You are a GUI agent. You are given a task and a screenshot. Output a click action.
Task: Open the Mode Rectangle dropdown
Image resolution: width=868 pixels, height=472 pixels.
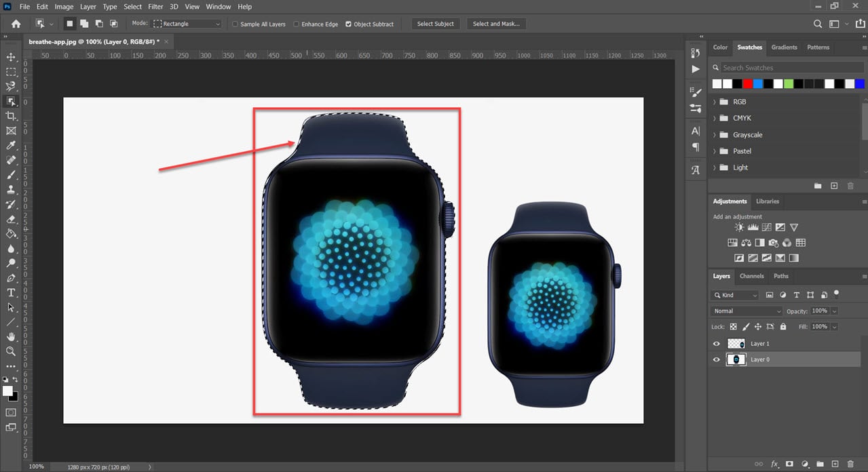click(x=187, y=24)
